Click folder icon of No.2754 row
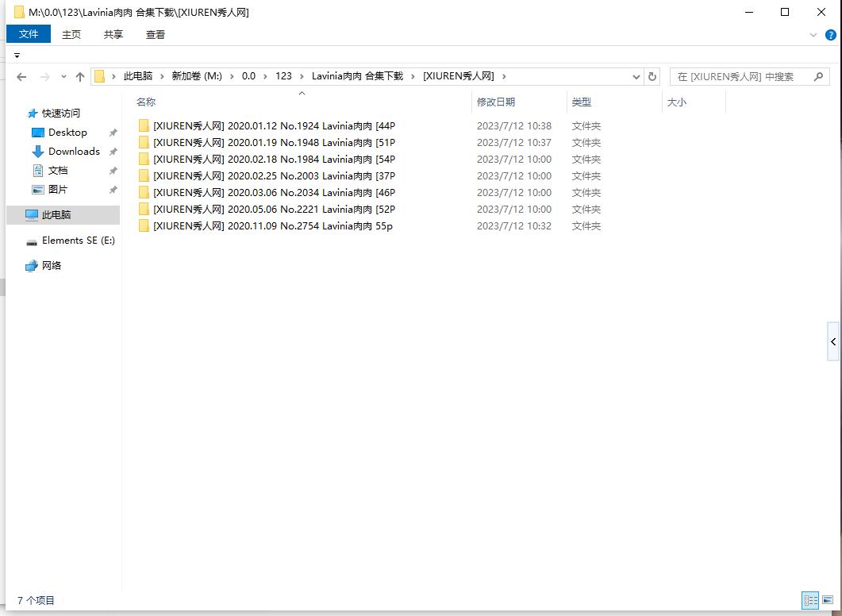Viewport: 842px width, 616px height. point(144,225)
